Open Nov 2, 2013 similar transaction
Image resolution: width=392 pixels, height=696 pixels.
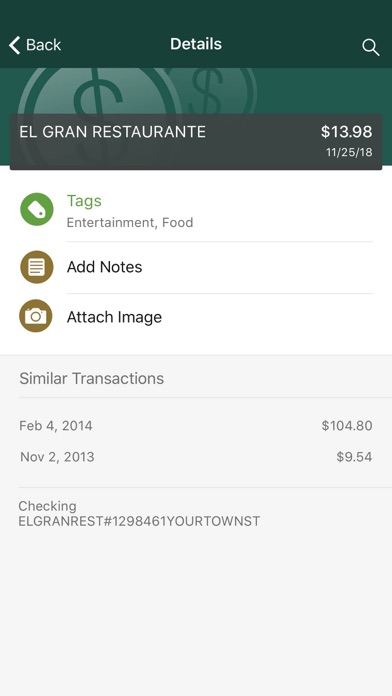click(196, 457)
